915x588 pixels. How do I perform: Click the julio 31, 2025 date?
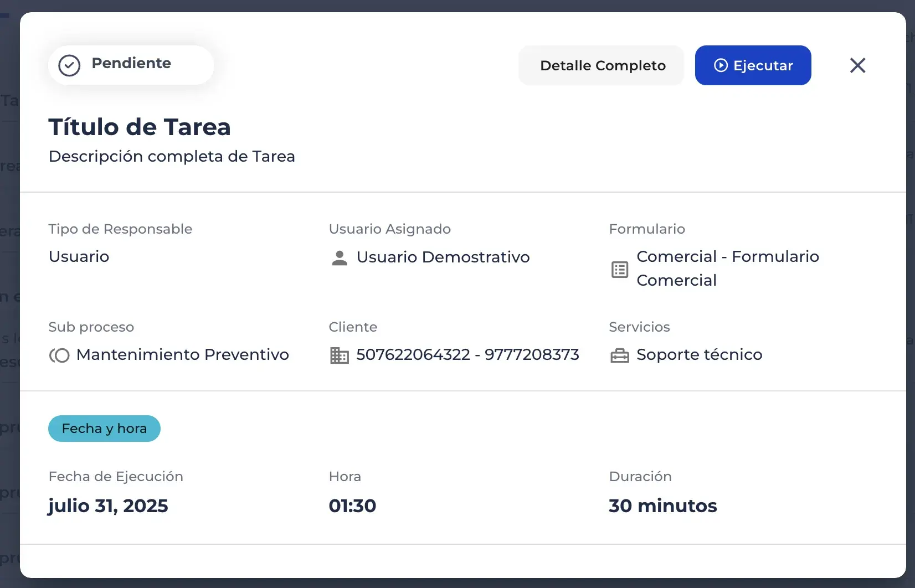tap(108, 506)
